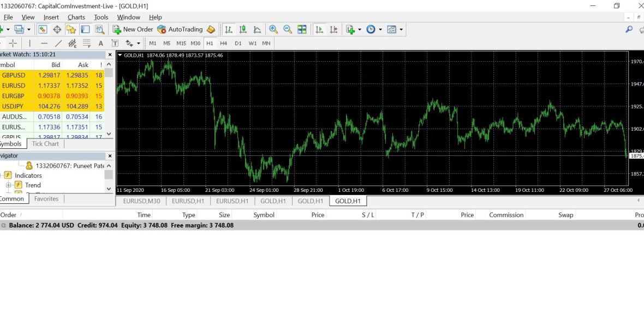Switch to the Tick Chart tab
The image size is (644, 327).
(45, 143)
